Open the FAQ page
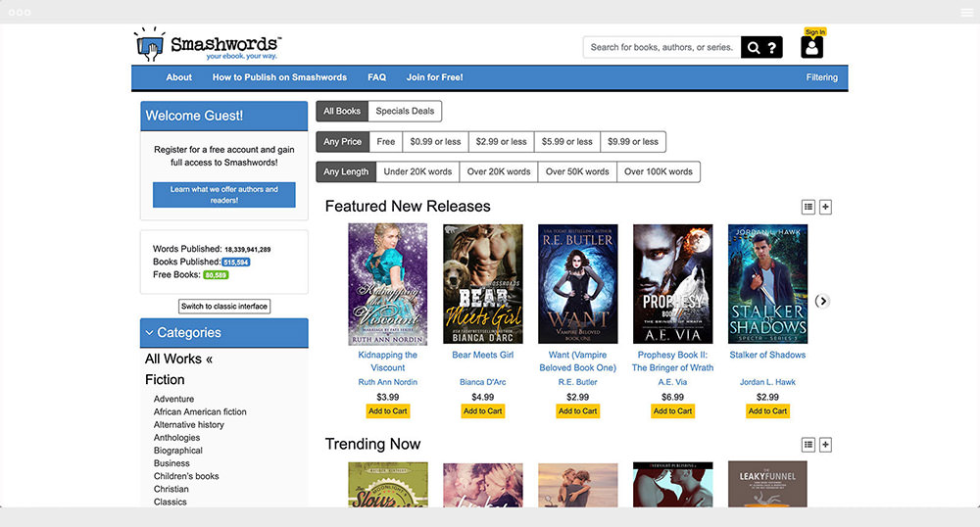This screenshot has height=527, width=980. click(x=377, y=77)
